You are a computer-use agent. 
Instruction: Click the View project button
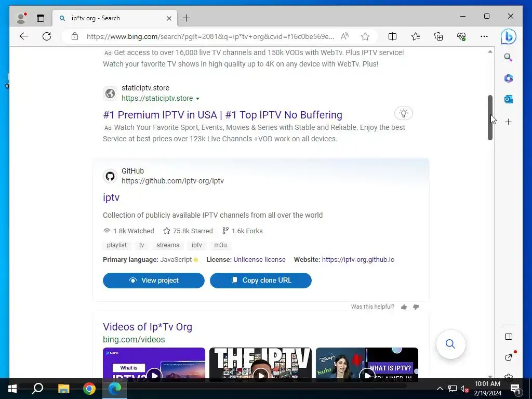[154, 280]
